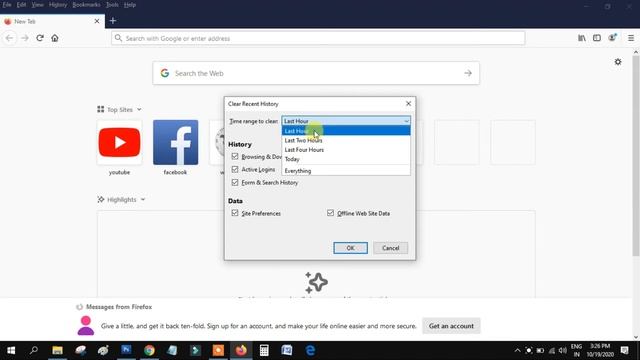Choose Today from time range list
640x360 pixels.
346,159
